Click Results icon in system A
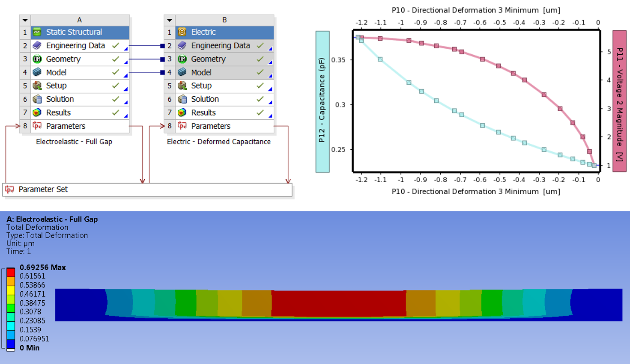The image size is (630, 364). tap(37, 112)
